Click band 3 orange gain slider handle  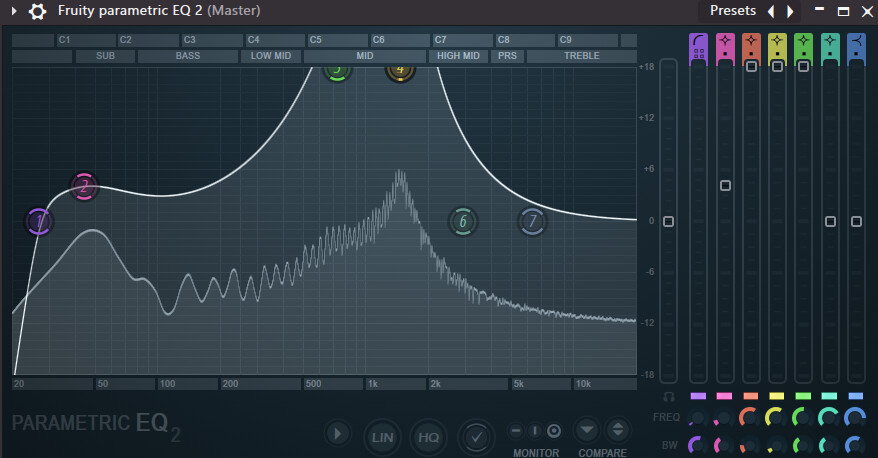[751, 67]
